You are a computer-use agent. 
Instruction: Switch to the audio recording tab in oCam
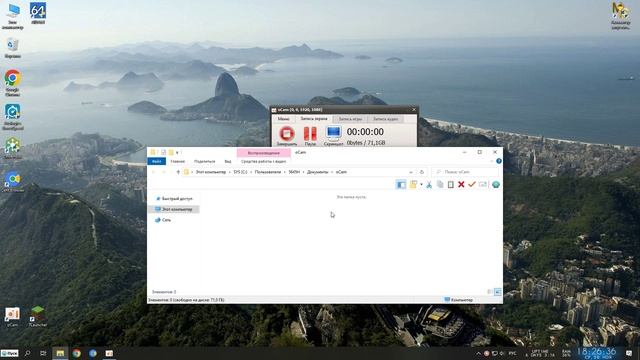coord(386,119)
